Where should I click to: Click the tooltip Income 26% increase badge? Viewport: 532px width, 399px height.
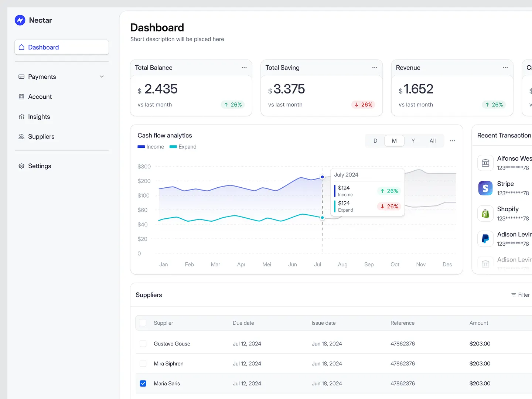(x=389, y=191)
